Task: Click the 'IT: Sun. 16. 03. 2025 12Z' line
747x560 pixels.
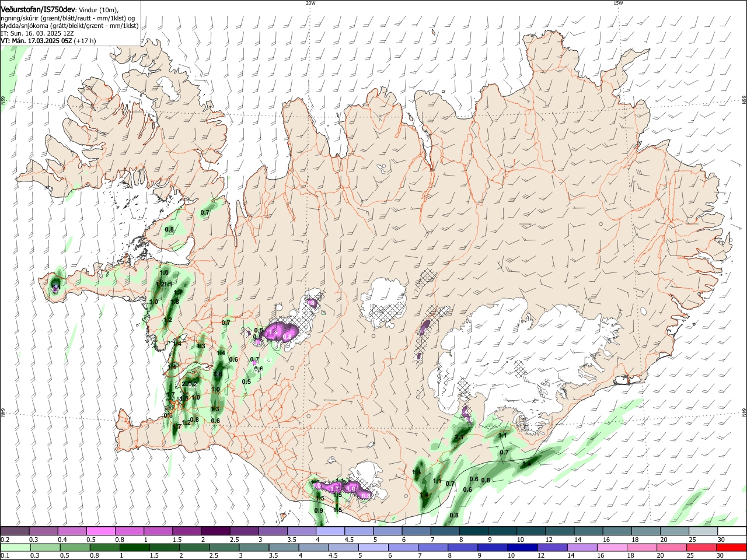Action: click(37, 33)
